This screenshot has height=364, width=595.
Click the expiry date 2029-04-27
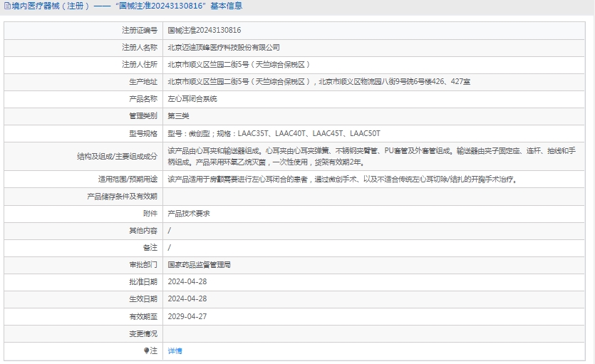coord(187,316)
